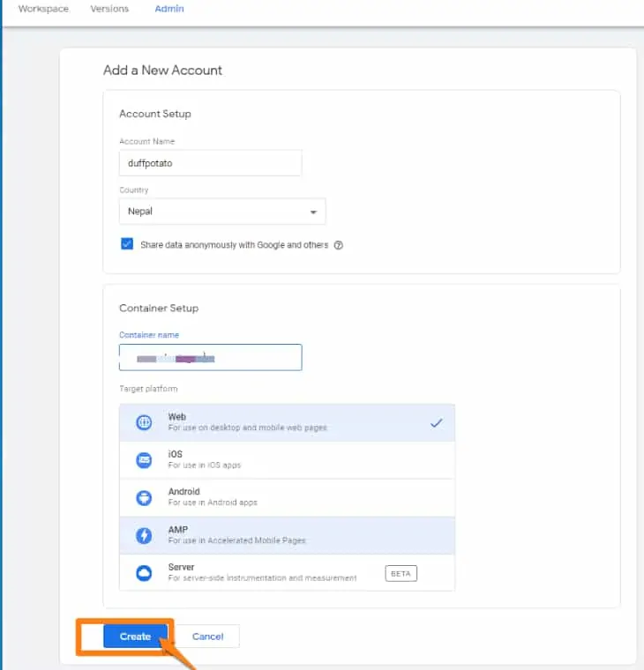Focus the Account Name field
644x670 pixels.
click(210, 163)
